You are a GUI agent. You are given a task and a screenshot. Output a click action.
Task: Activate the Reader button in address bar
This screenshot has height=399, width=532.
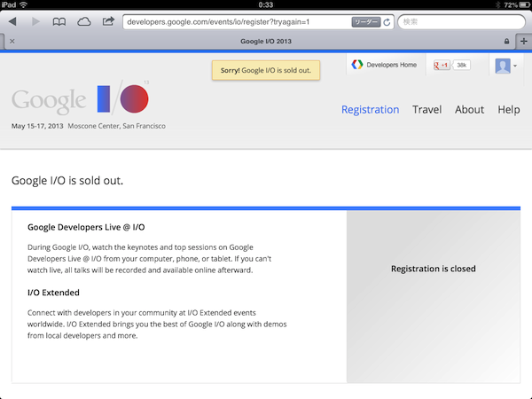tap(365, 22)
